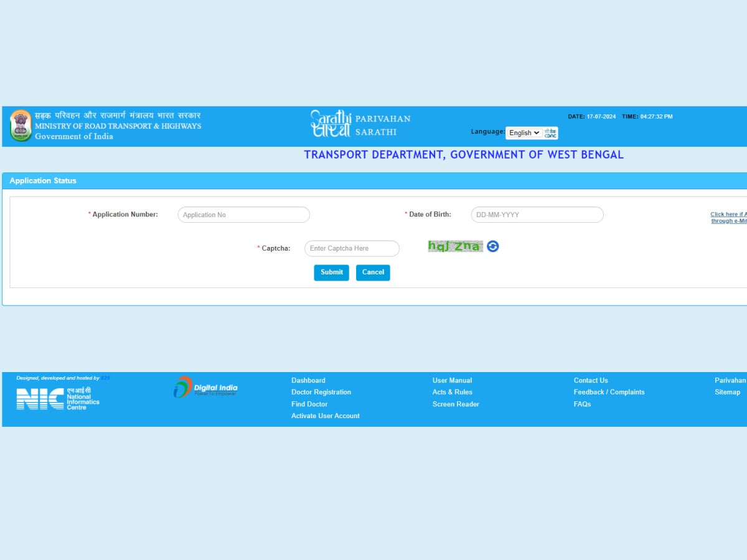Open the Dashboard footer link
Viewport: 747px width, 560px height.
(x=308, y=380)
